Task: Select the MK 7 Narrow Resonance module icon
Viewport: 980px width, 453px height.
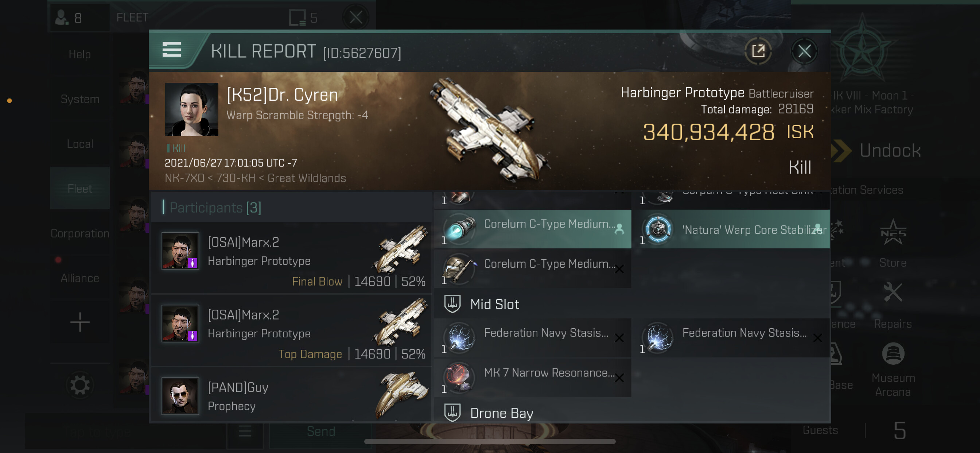Action: point(460,377)
